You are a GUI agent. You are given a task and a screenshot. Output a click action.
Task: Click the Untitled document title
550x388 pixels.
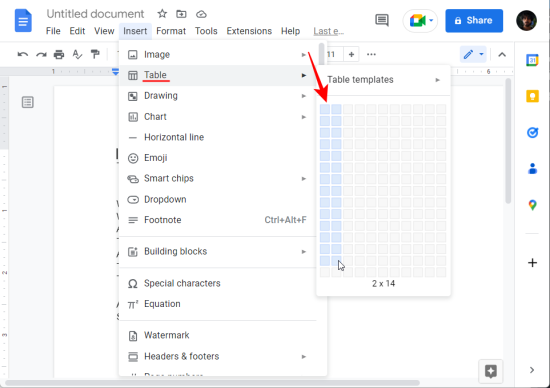[x=95, y=14]
